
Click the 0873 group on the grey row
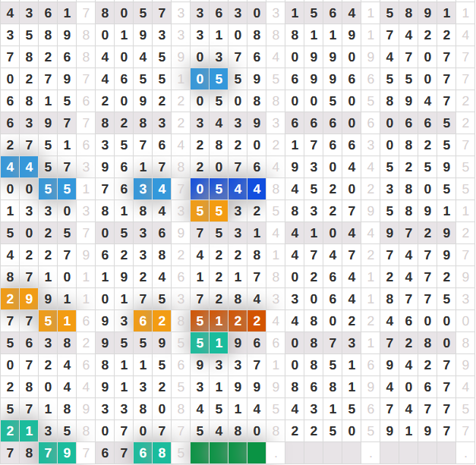tap(323, 343)
